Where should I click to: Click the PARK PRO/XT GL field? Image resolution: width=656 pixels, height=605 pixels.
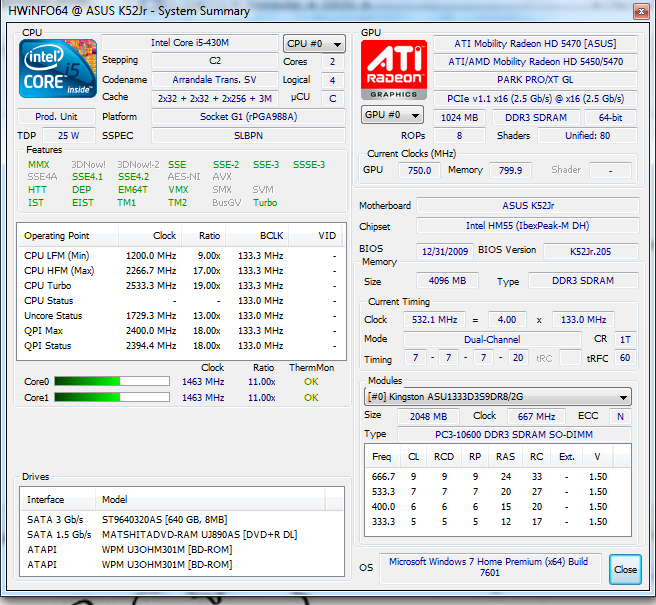[535, 79]
